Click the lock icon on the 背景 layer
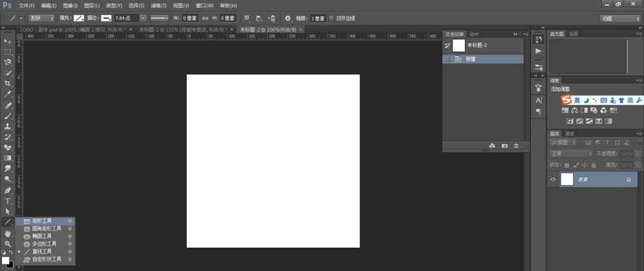The height and width of the screenshot is (271, 644). tap(628, 180)
